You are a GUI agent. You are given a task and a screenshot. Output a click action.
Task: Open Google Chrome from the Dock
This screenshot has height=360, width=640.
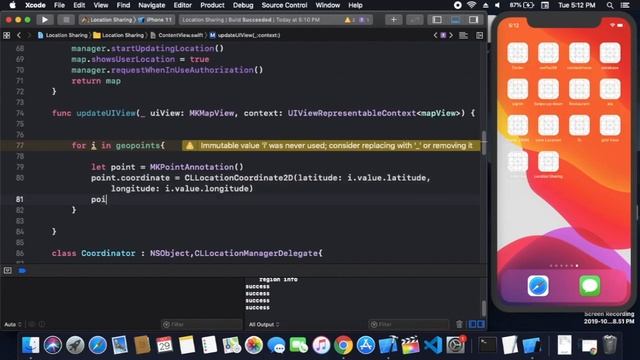pyautogui.click(x=343, y=345)
